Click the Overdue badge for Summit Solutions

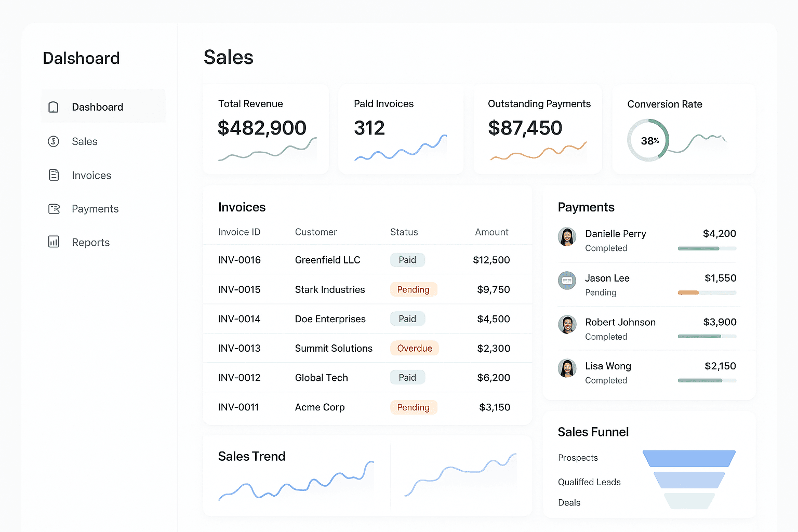[x=414, y=348]
